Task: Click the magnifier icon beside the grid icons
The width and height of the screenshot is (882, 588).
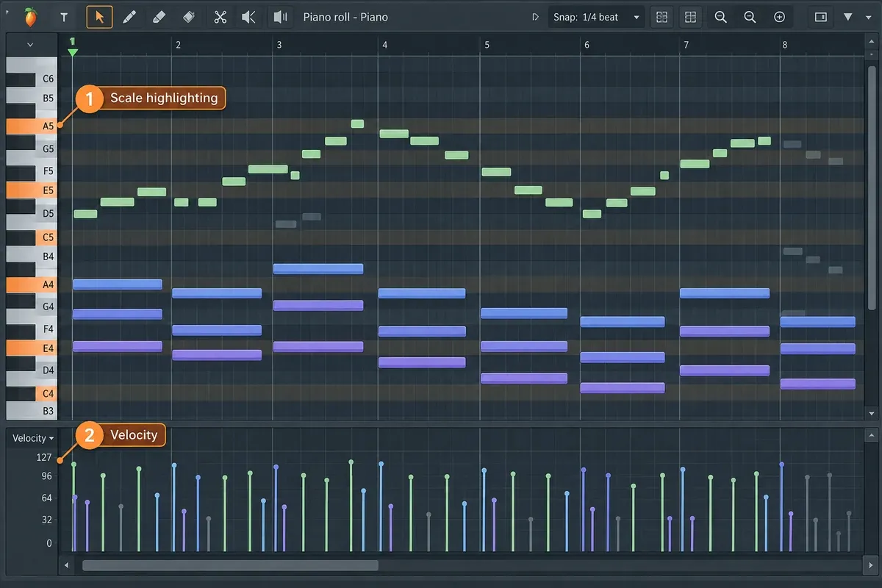Action: (720, 17)
